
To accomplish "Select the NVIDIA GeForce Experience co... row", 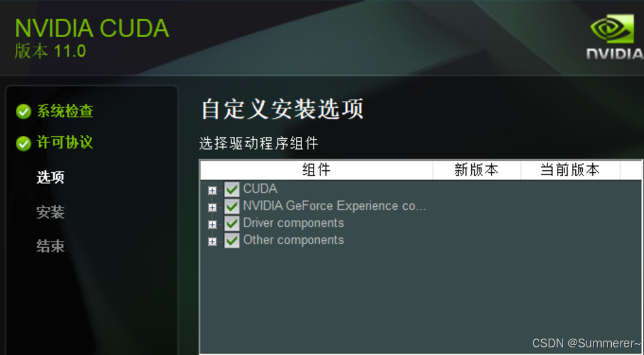I will [x=335, y=206].
